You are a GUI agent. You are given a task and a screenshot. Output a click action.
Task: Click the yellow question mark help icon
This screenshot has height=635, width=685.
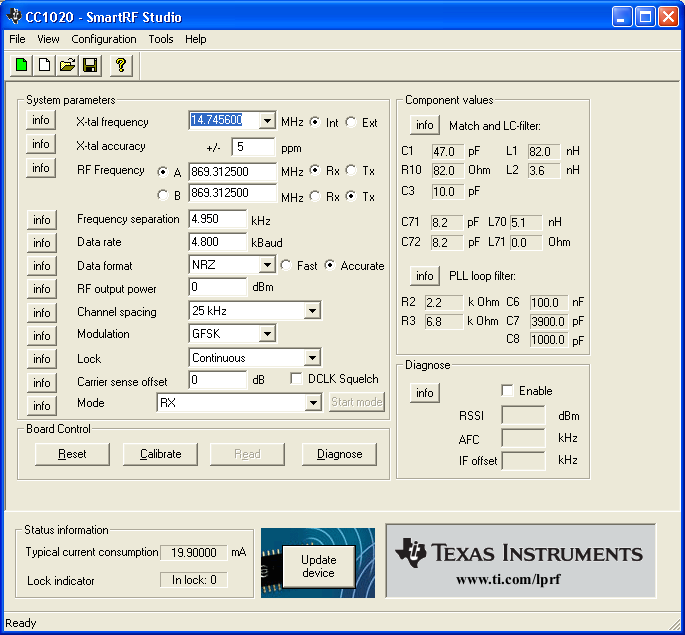121,66
